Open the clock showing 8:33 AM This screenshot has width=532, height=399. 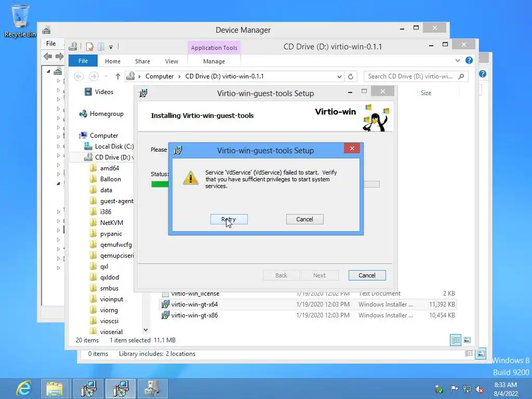(x=506, y=389)
